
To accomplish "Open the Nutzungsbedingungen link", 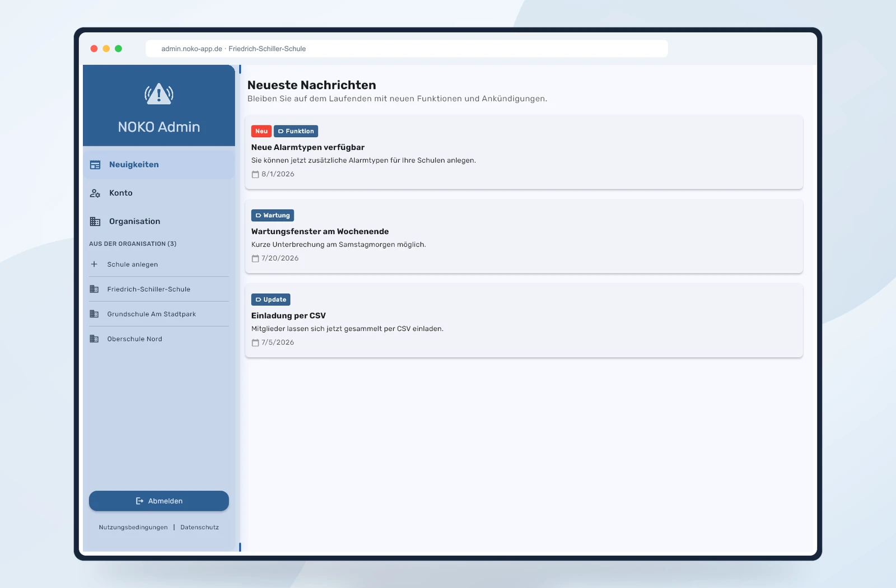I will click(x=133, y=528).
